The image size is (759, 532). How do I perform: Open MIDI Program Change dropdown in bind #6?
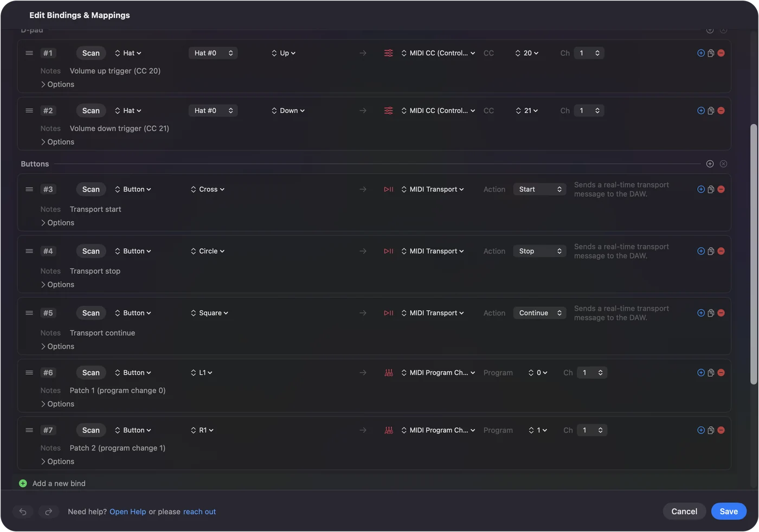(438, 373)
